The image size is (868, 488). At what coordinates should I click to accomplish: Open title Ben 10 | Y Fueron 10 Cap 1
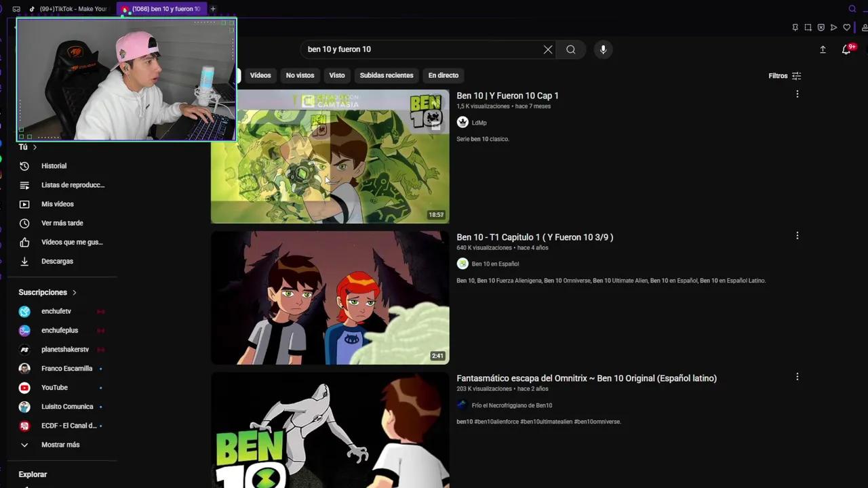tap(507, 96)
